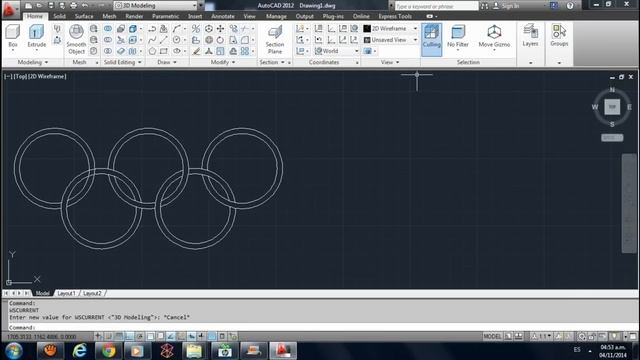The image size is (640, 360).
Task: Click the Extrude tool
Action: 36,36
